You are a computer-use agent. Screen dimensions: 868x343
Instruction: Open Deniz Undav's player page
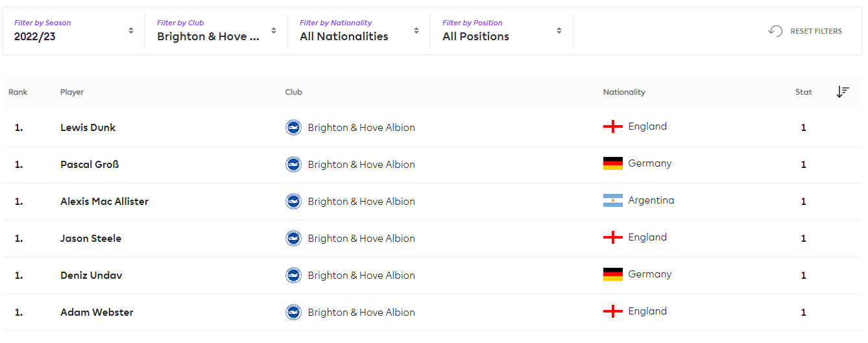pyautogui.click(x=91, y=276)
